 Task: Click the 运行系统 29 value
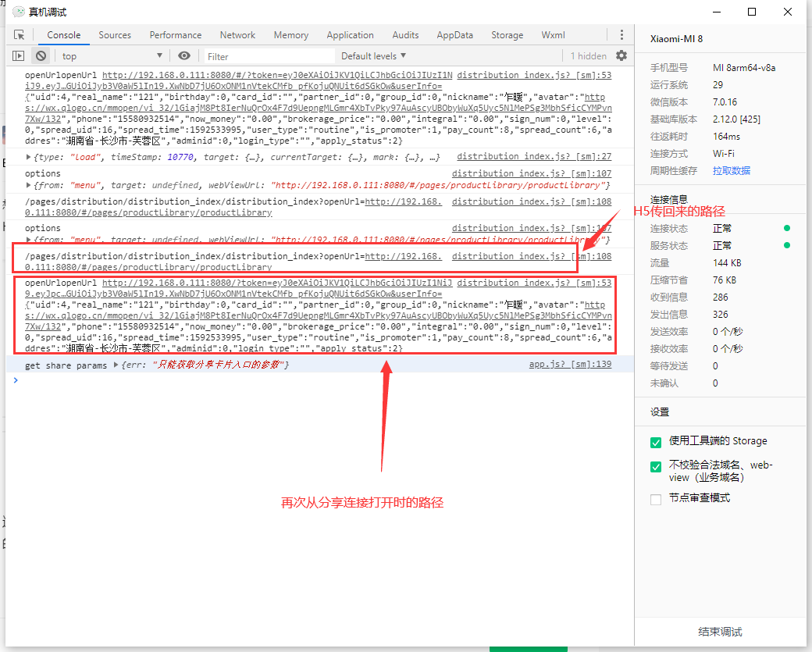[718, 85]
